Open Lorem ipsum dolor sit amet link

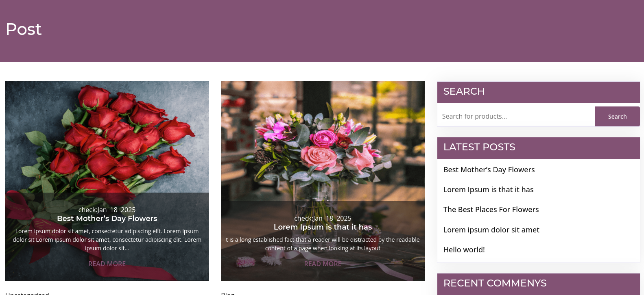pos(491,230)
